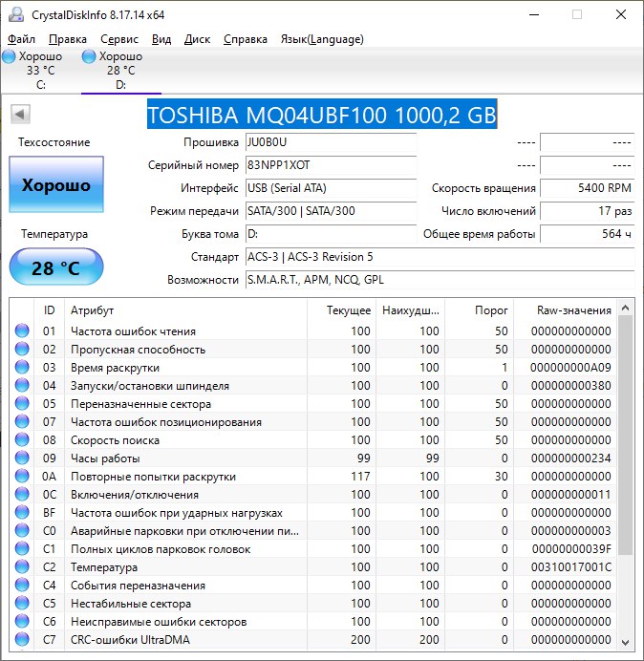
Task: Open the Правка menu
Action: pyautogui.click(x=68, y=39)
